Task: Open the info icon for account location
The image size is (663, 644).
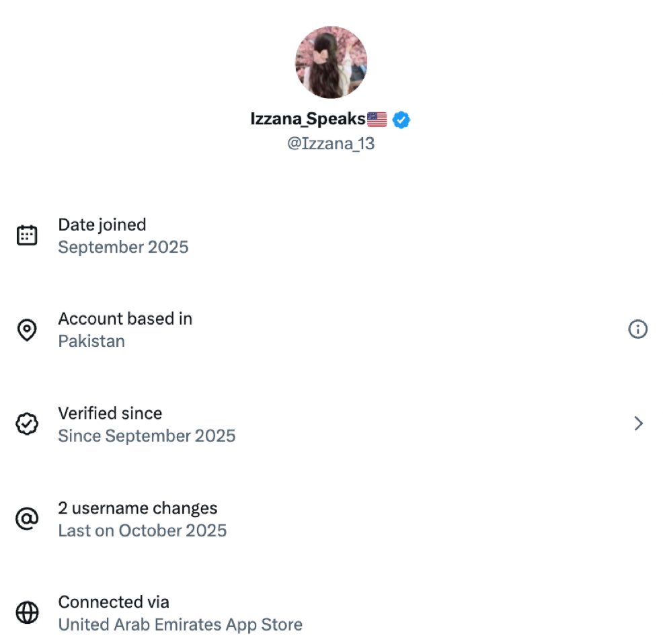Action: coord(637,329)
